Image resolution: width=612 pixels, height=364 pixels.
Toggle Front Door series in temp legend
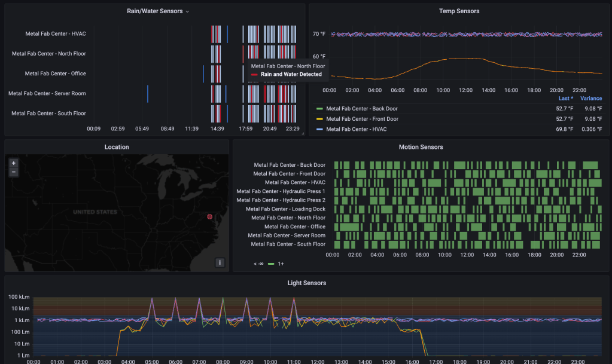tap(362, 119)
